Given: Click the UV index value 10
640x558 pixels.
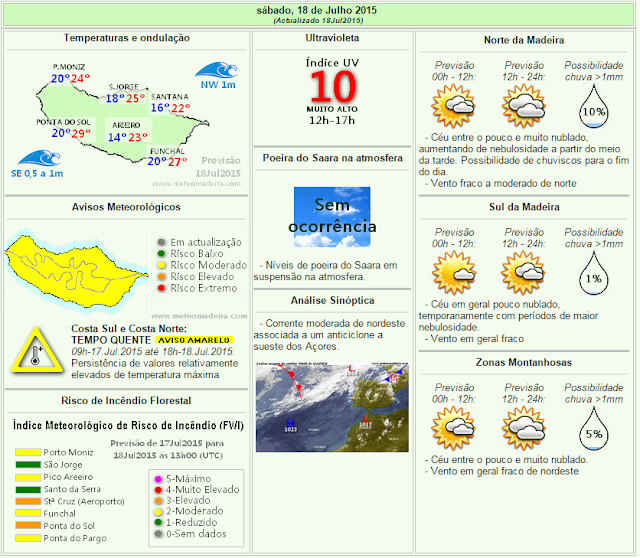Looking at the screenshot, I should tap(333, 87).
